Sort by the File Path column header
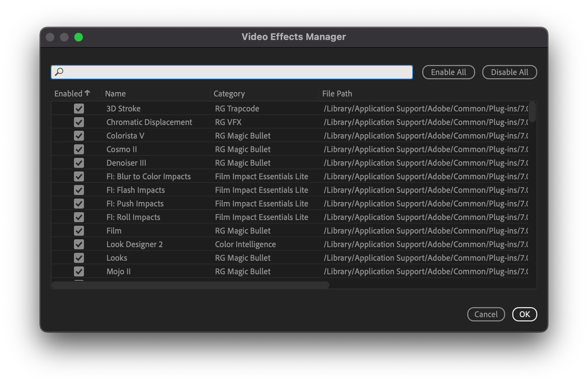The height and width of the screenshot is (385, 588). click(337, 94)
